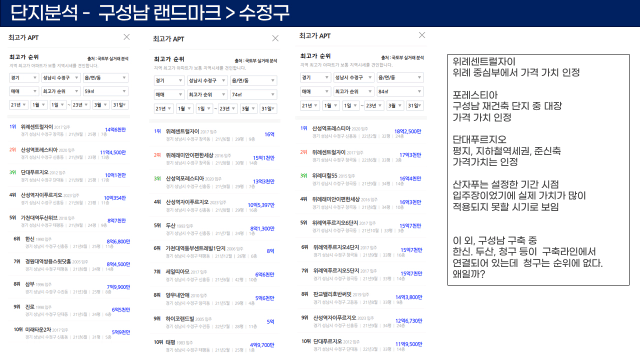This screenshot has height=360, width=640.
Task: Open the 읍/면/동 dropdown in the 74㎡ panel
Action: 253,80
